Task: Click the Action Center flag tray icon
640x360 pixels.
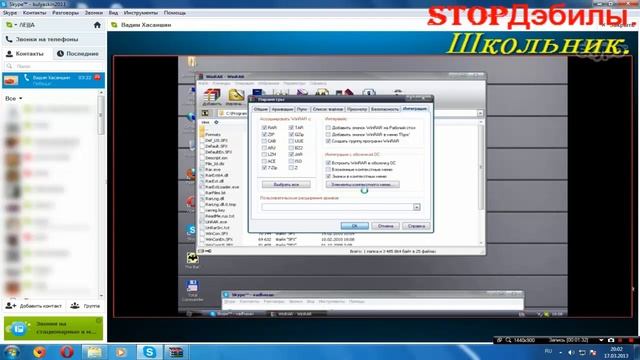Action: tap(593, 352)
